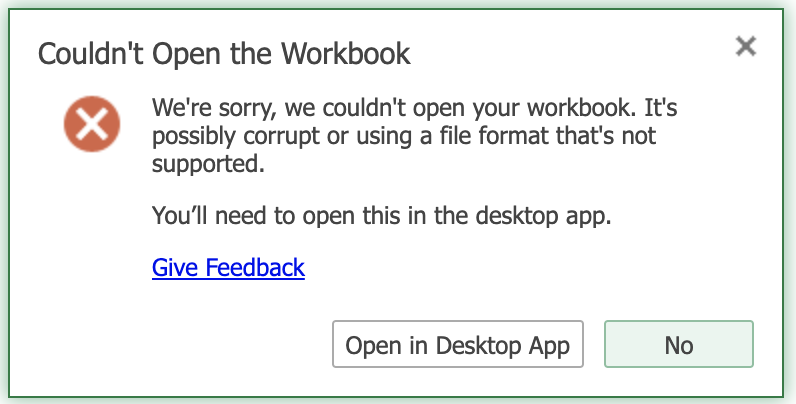Click the green-highlighted No button
The image size is (796, 404).
pos(679,344)
